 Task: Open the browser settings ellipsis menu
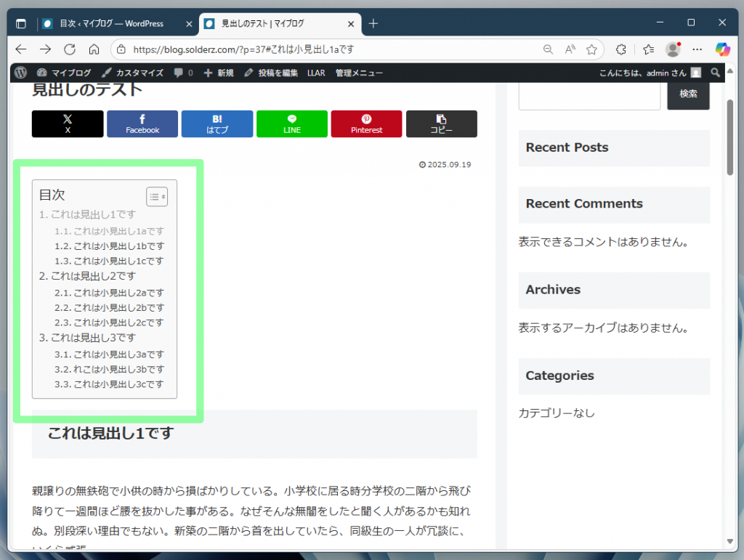pyautogui.click(x=696, y=49)
